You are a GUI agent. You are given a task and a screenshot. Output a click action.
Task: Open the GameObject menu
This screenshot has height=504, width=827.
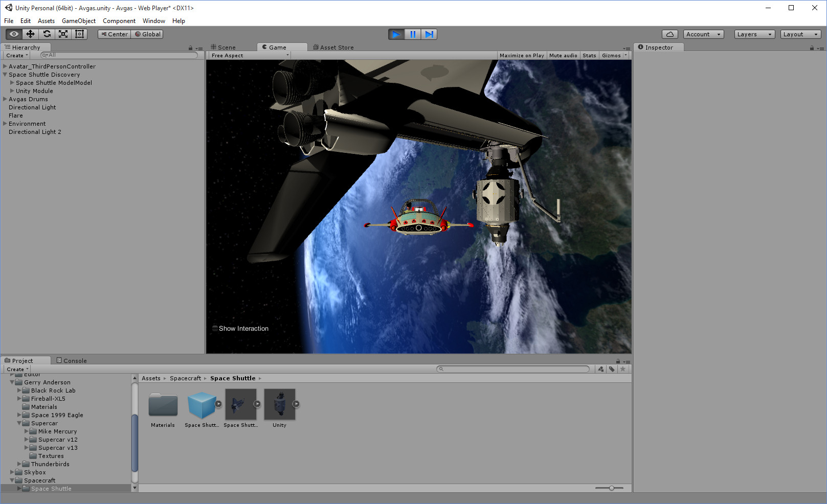coord(78,21)
